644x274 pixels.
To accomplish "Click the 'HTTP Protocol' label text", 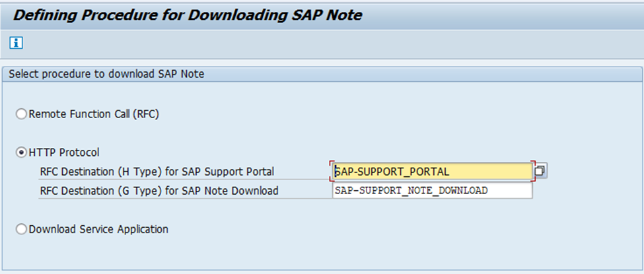I will click(x=64, y=153).
